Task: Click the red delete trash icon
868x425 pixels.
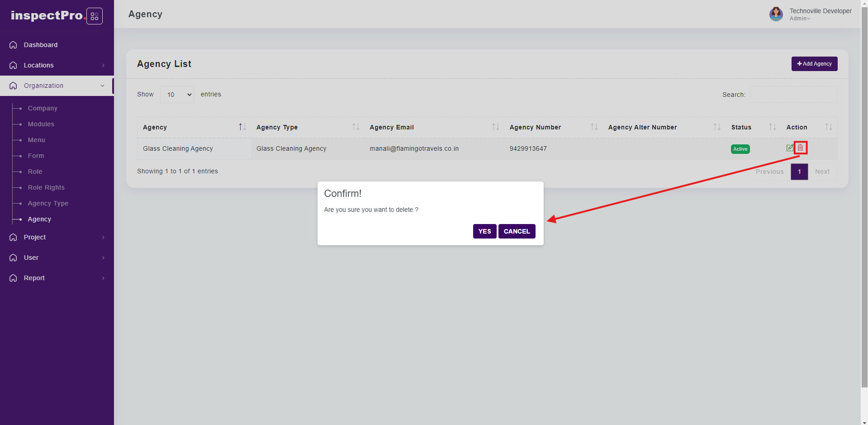Action: click(x=800, y=148)
